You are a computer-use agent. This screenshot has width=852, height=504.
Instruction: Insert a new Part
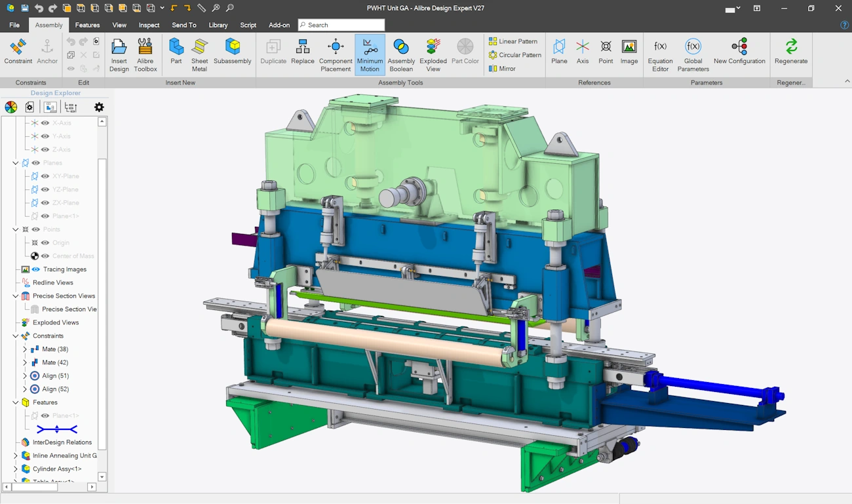click(x=176, y=51)
